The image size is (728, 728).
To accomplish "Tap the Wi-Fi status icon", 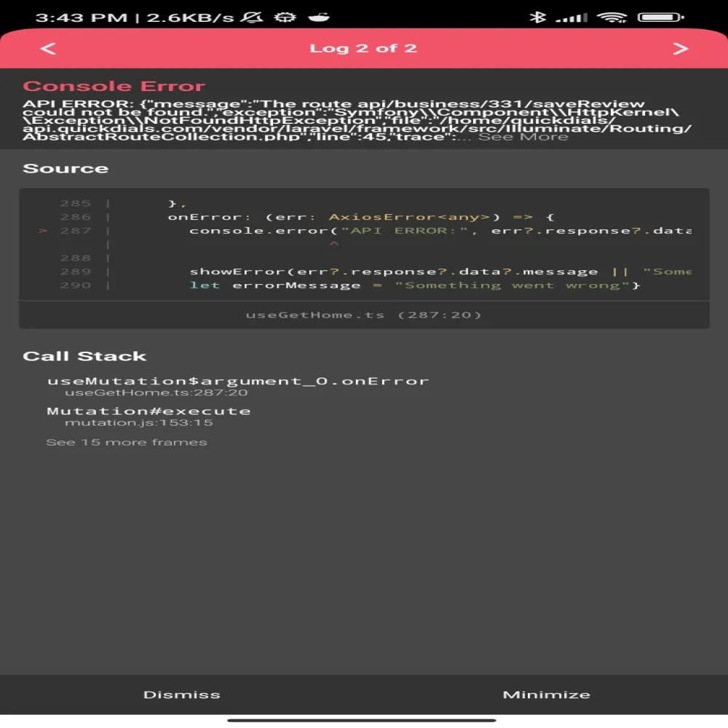I will click(x=612, y=17).
